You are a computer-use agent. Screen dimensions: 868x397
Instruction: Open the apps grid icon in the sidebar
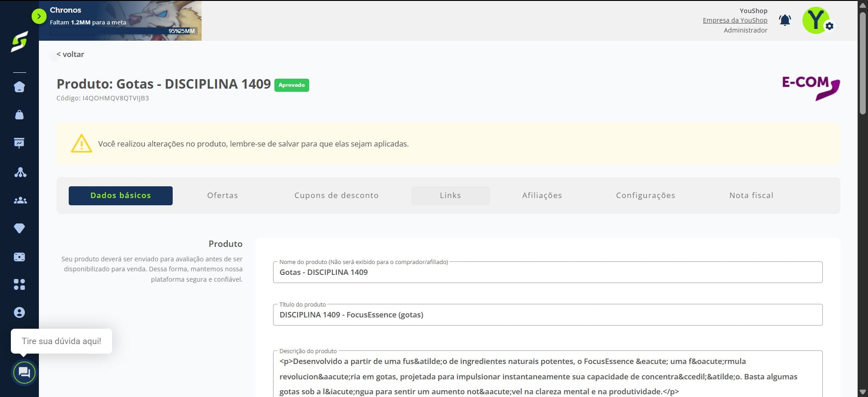(19, 284)
